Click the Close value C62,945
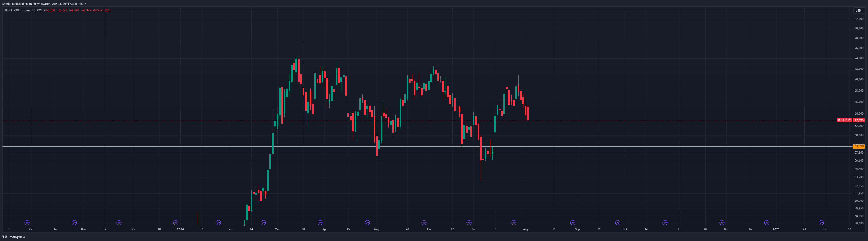This screenshot has height=241, width=868. (x=86, y=10)
